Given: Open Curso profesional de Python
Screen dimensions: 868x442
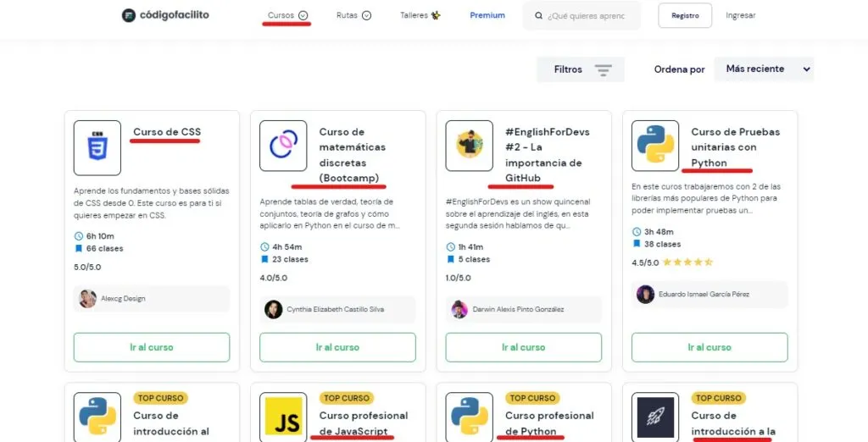Looking at the screenshot, I should coord(549,423).
